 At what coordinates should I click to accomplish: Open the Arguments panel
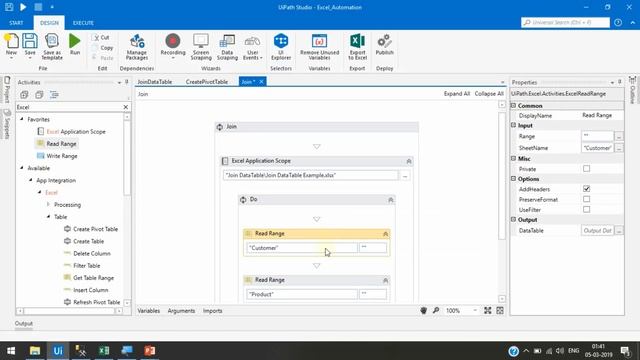pos(181,311)
